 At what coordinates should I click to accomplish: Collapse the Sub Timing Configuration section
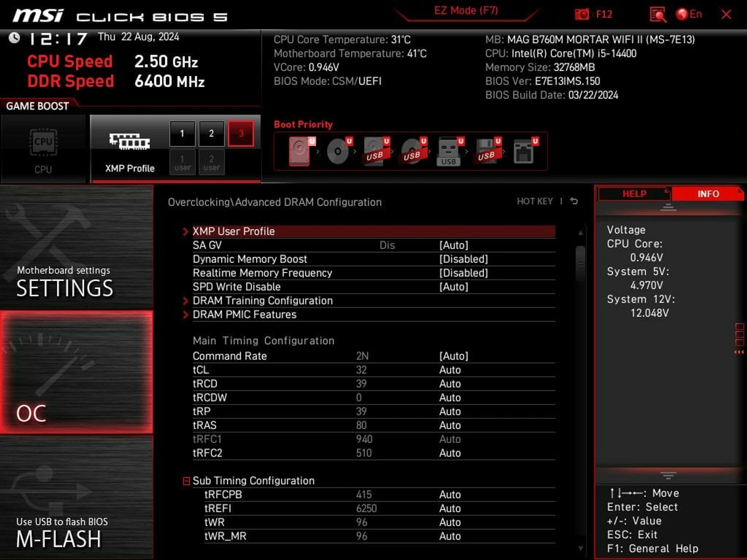coord(186,481)
